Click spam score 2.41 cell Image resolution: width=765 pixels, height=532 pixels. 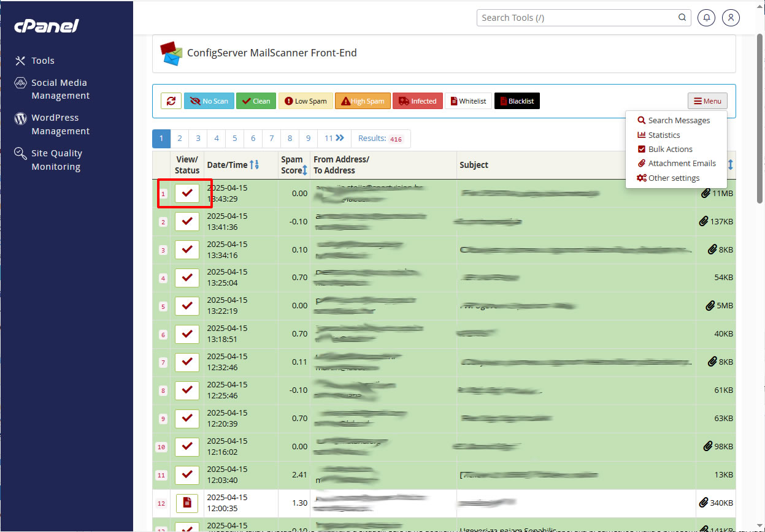(294, 475)
